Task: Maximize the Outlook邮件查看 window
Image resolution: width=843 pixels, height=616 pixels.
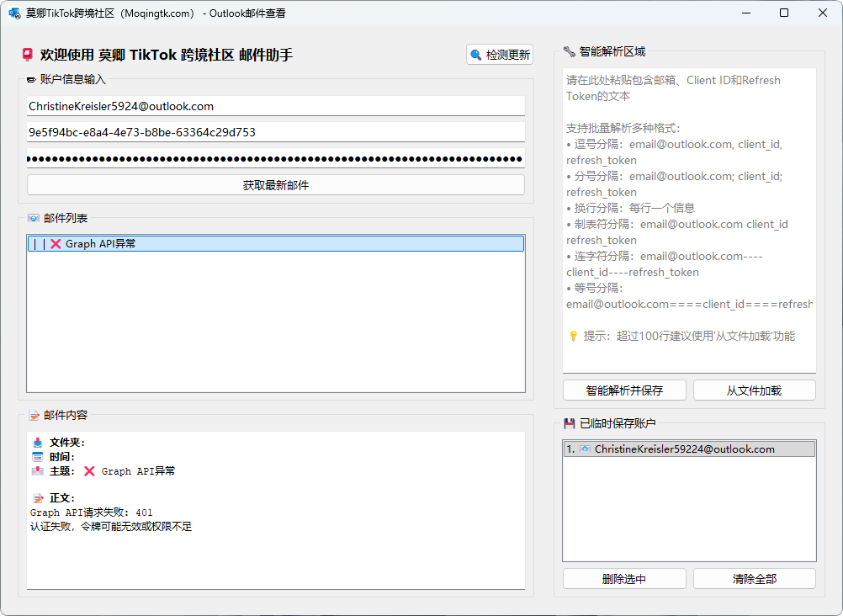Action: pyautogui.click(x=784, y=13)
